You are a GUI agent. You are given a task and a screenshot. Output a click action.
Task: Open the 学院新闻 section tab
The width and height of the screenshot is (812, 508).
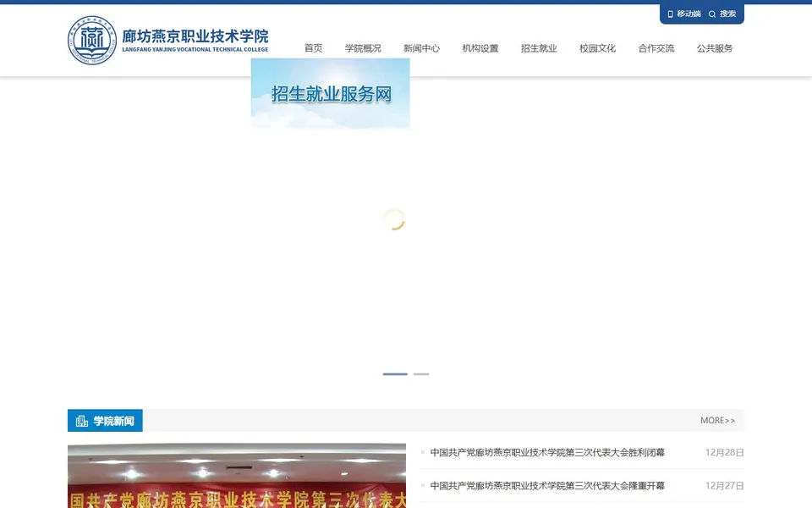click(x=105, y=421)
